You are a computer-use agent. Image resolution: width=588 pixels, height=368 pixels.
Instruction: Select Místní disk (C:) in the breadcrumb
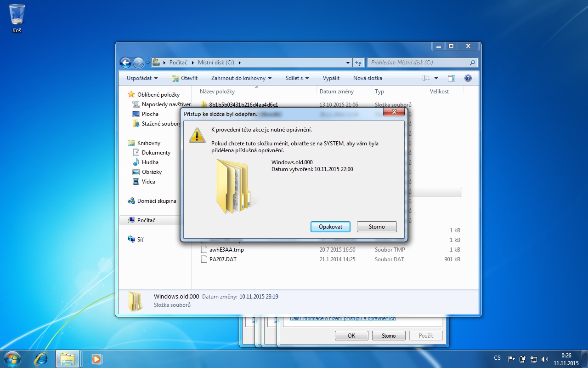(216, 63)
